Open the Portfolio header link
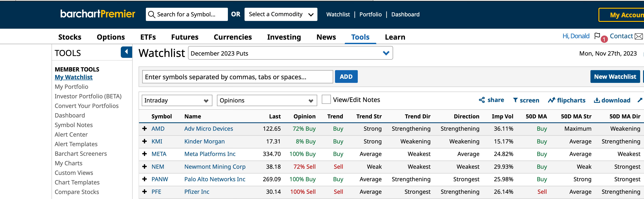 point(371,14)
